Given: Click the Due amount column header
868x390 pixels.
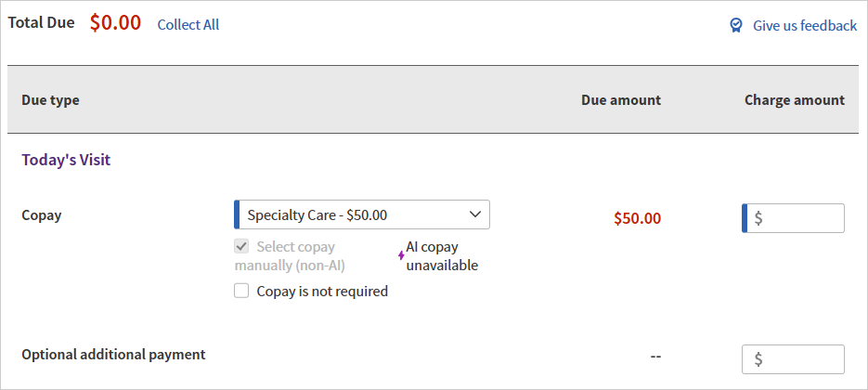Looking at the screenshot, I should (621, 100).
